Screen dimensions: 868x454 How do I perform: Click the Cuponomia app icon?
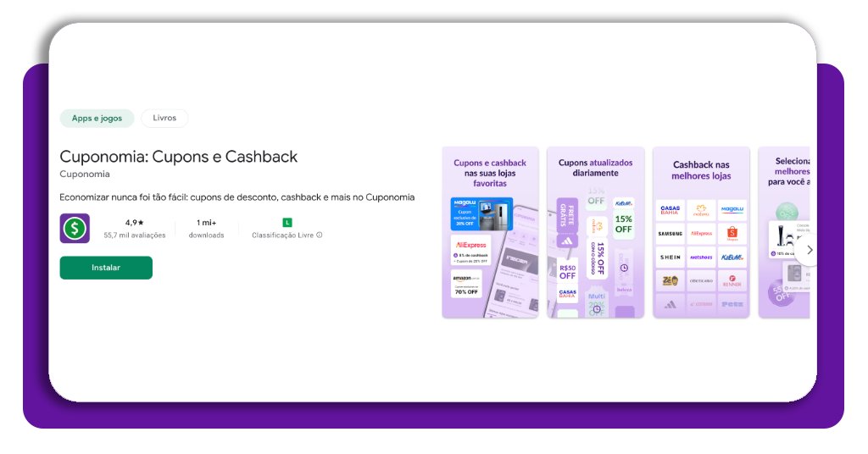(x=75, y=229)
